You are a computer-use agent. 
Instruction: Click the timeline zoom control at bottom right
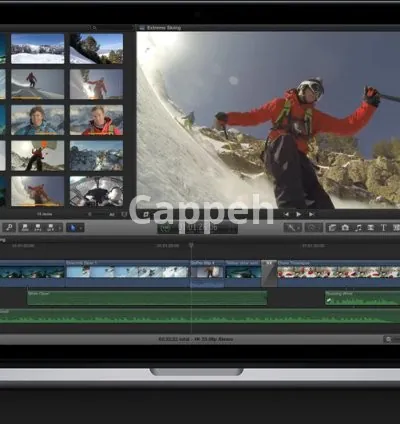(388, 339)
